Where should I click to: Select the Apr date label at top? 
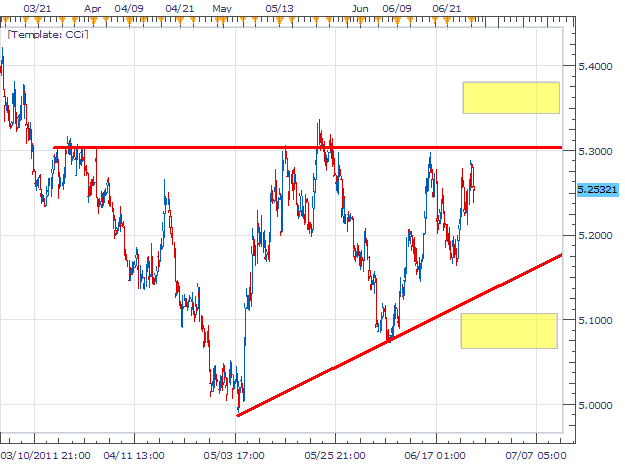(x=92, y=8)
